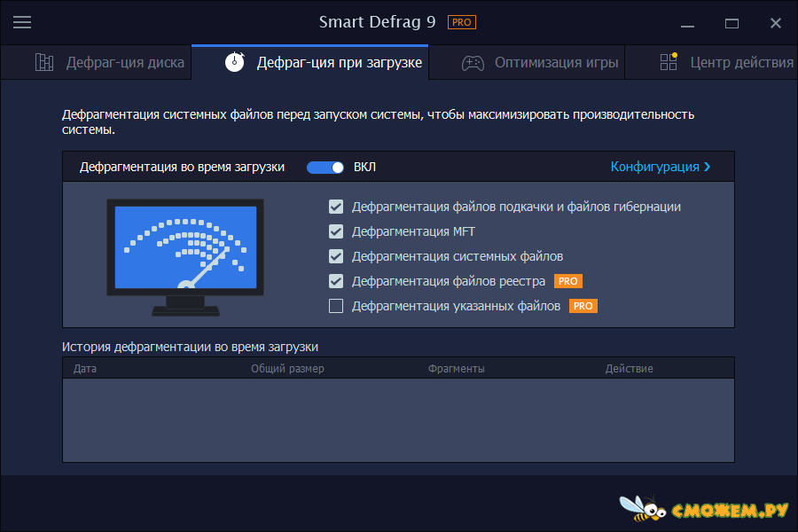The height and width of the screenshot is (532, 798).
Task: Close the Smart Defrag window
Action: point(776,23)
